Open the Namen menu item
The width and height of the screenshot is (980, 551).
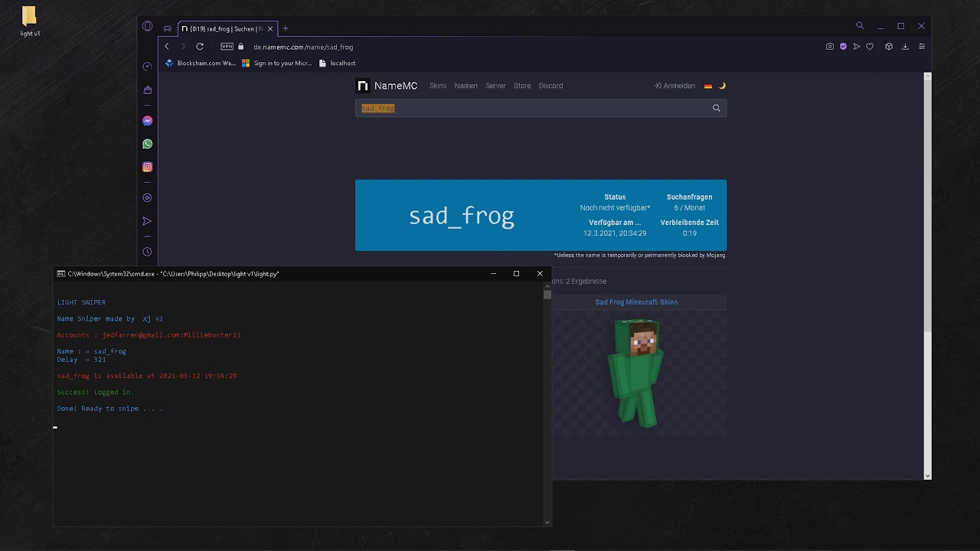click(465, 86)
